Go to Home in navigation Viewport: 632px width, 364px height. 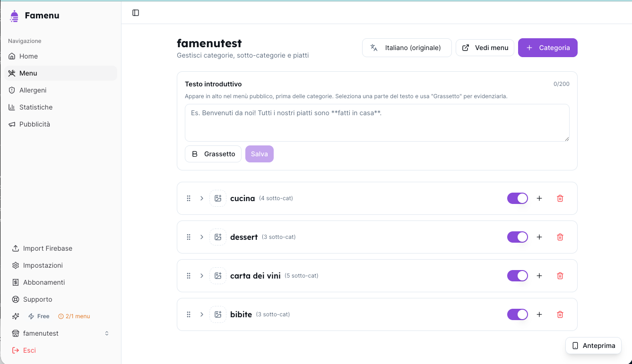click(61, 56)
